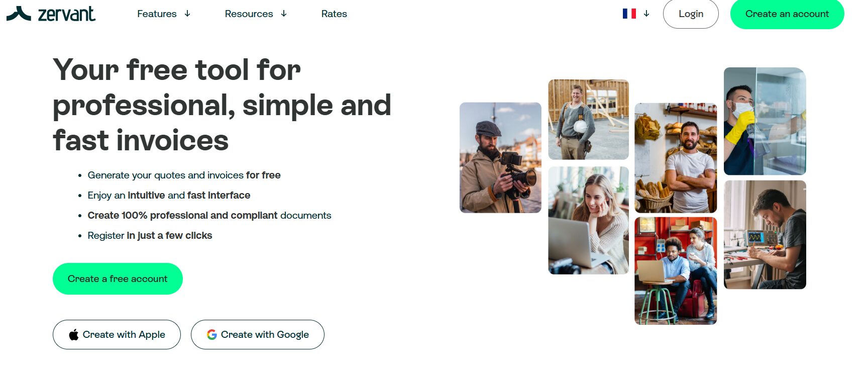Click the window cleaner with yellow glove photo
868x366 pixels.
(765, 121)
